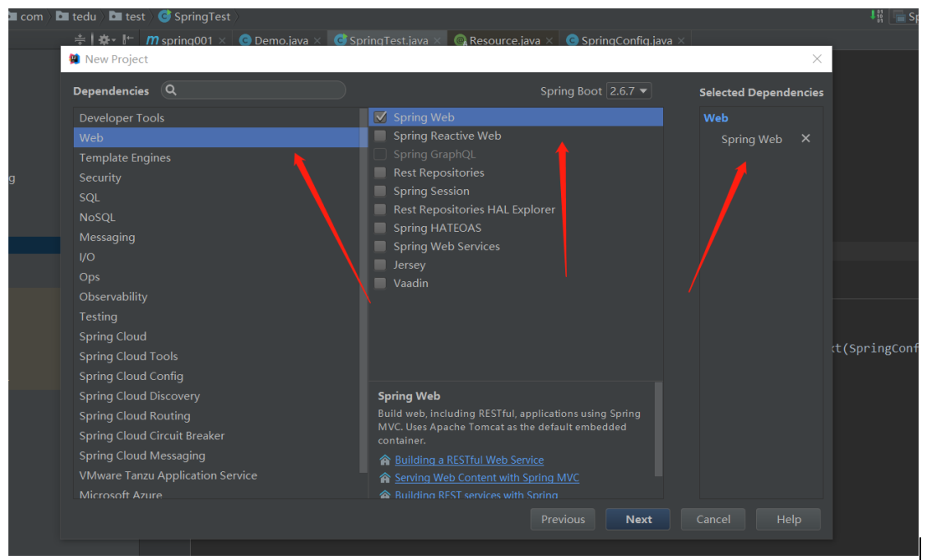Close the SpringConfig.java editor tab

coord(681,41)
